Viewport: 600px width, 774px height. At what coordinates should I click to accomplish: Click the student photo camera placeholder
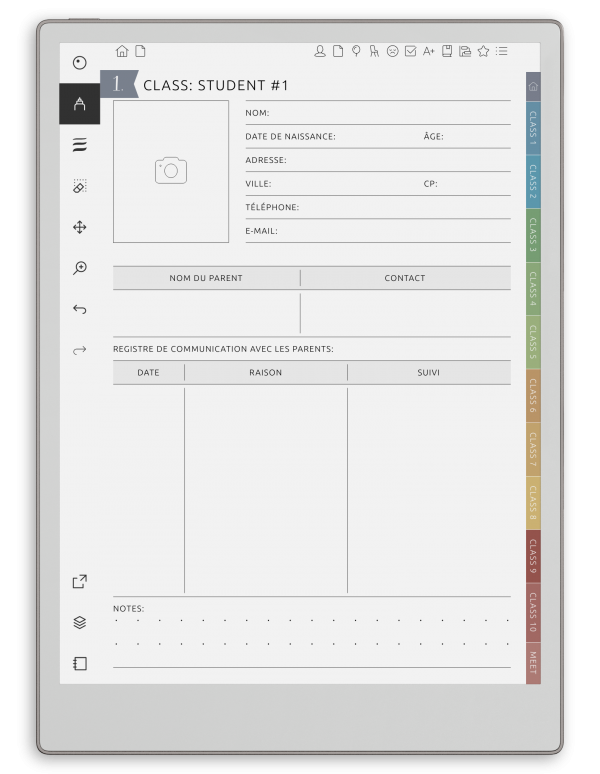[171, 171]
